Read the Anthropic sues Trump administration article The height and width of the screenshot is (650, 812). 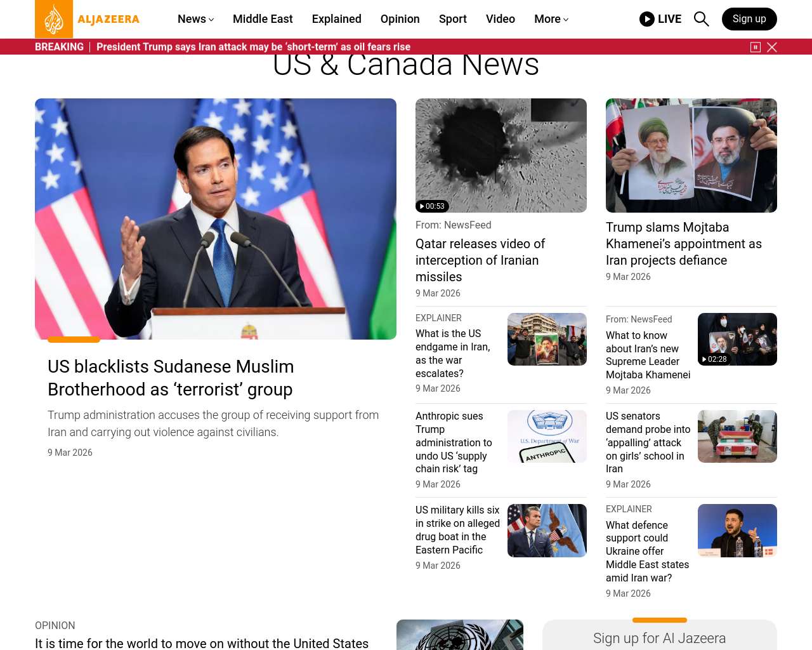[x=454, y=442]
